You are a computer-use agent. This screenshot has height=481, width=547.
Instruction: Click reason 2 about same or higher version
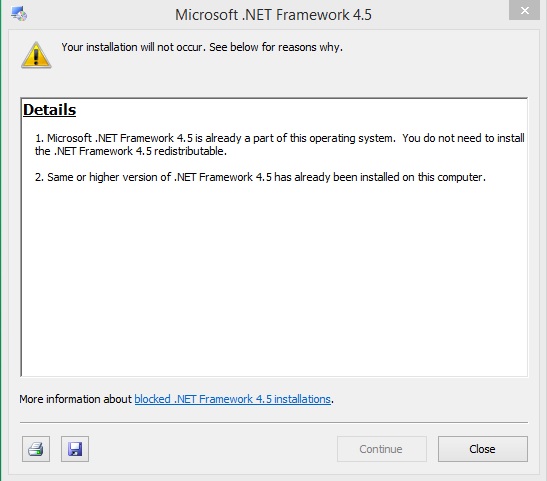click(260, 177)
